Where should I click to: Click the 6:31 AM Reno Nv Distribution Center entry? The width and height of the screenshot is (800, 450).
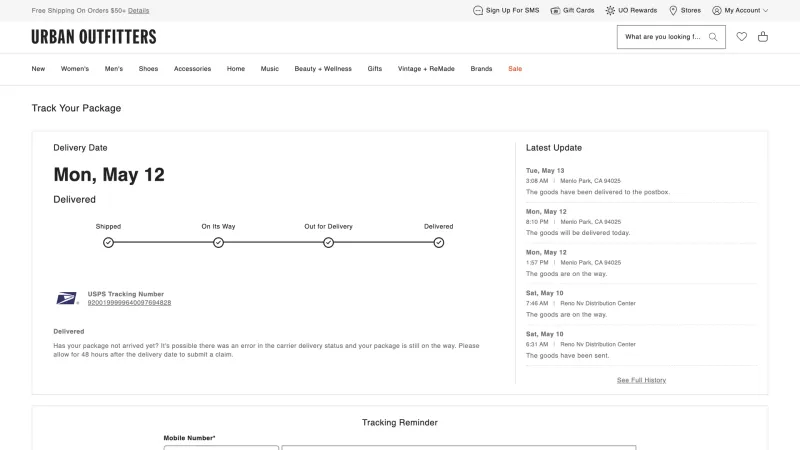tap(581, 344)
